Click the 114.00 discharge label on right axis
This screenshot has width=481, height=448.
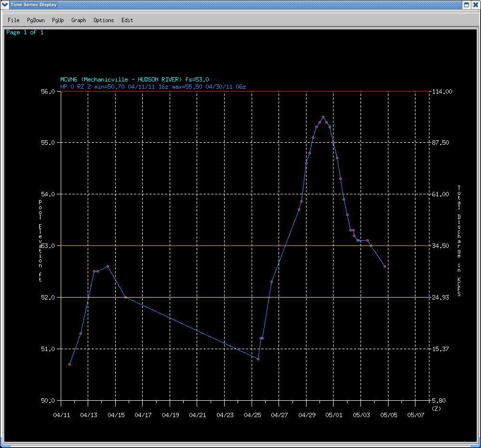tap(442, 92)
